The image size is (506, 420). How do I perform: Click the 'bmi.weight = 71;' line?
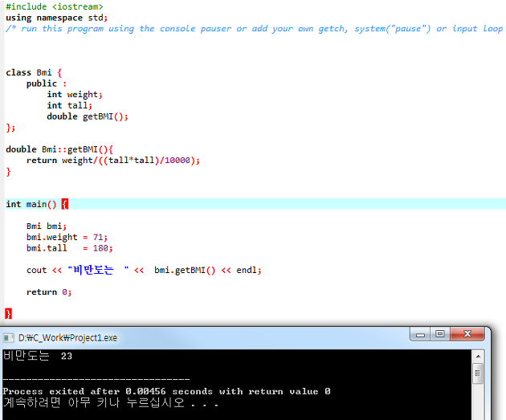click(x=67, y=237)
